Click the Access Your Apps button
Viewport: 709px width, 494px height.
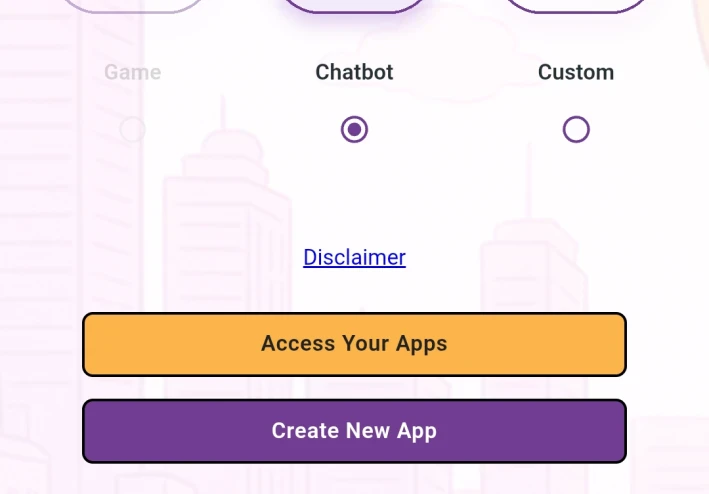pyautogui.click(x=354, y=344)
